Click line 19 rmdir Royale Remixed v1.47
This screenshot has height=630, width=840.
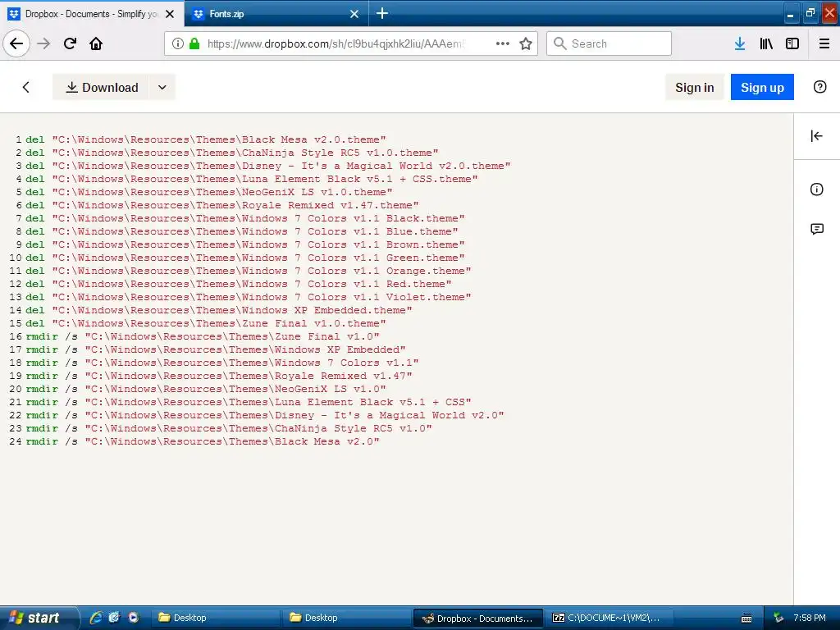219,376
